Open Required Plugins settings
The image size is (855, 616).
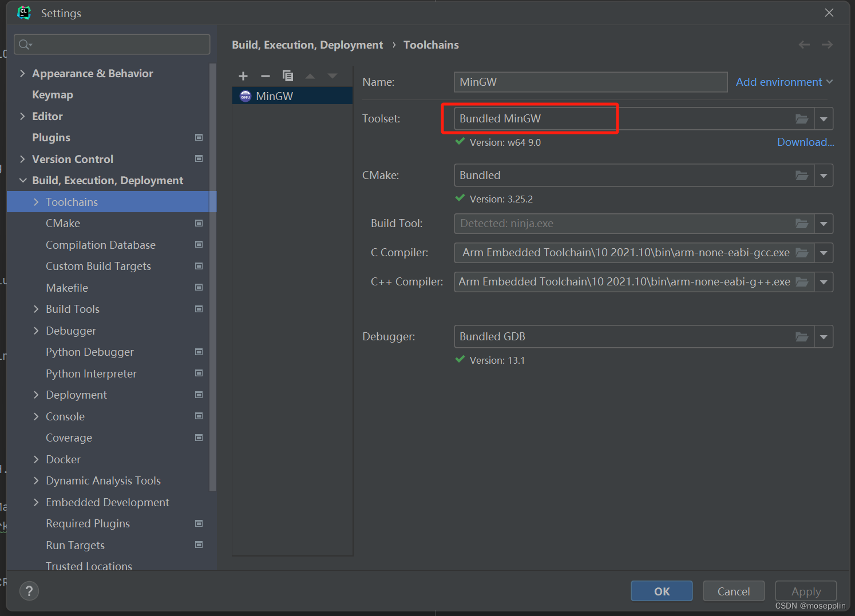click(x=88, y=524)
